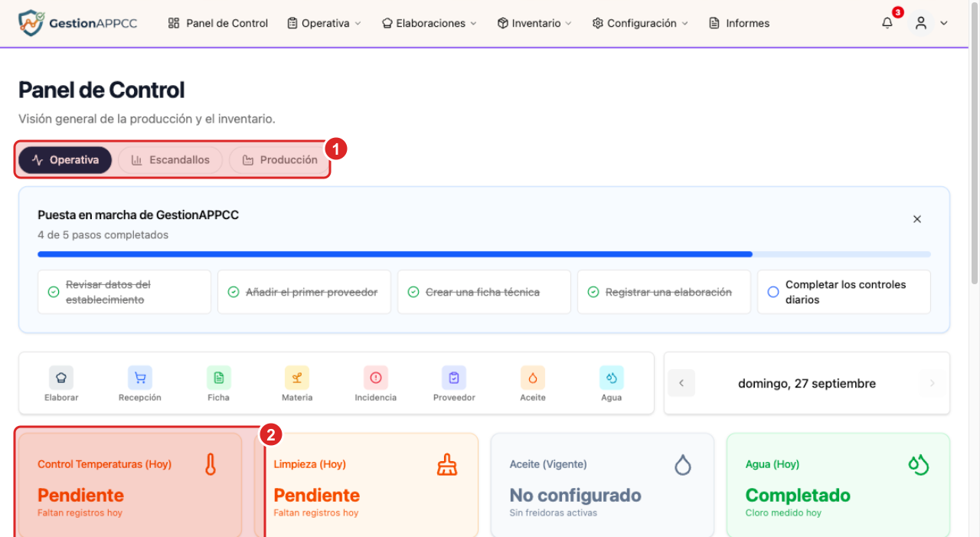Image resolution: width=980 pixels, height=537 pixels.
Task: Dismiss the Puesta en marcha panel
Action: [x=917, y=219]
